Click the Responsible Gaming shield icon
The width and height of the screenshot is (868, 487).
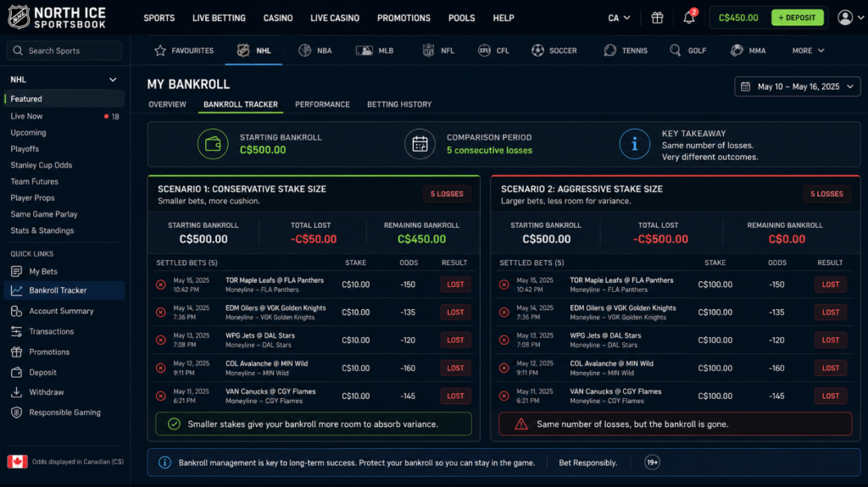(x=17, y=412)
